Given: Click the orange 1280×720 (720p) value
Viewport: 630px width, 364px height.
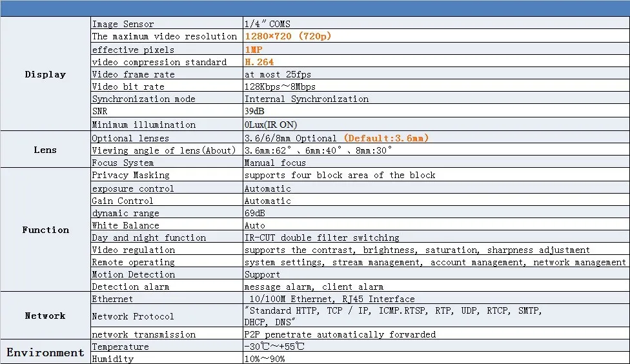Looking at the screenshot, I should click(x=288, y=36).
